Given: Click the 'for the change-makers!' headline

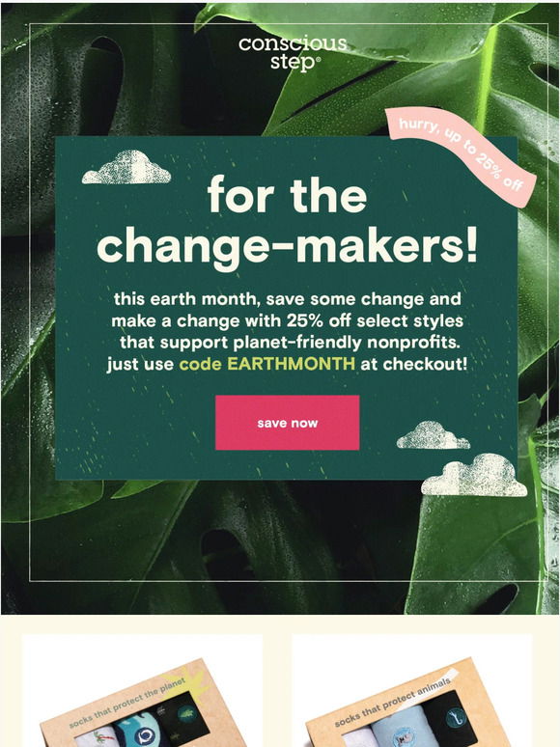Looking at the screenshot, I should (288, 220).
